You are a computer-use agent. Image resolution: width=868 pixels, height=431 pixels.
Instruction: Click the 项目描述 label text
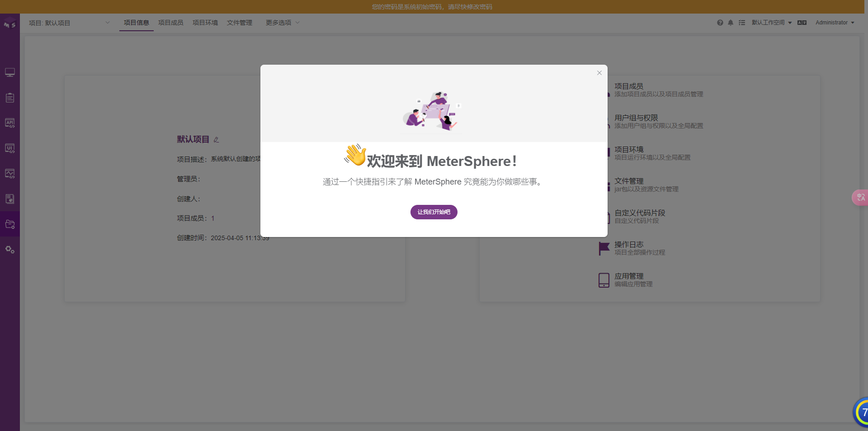click(192, 159)
